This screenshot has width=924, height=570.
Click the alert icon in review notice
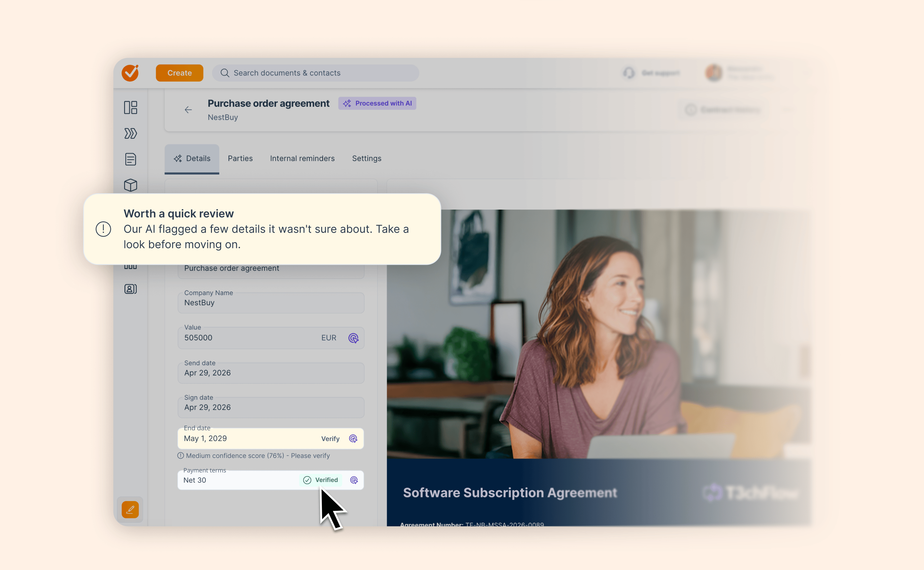tap(103, 229)
